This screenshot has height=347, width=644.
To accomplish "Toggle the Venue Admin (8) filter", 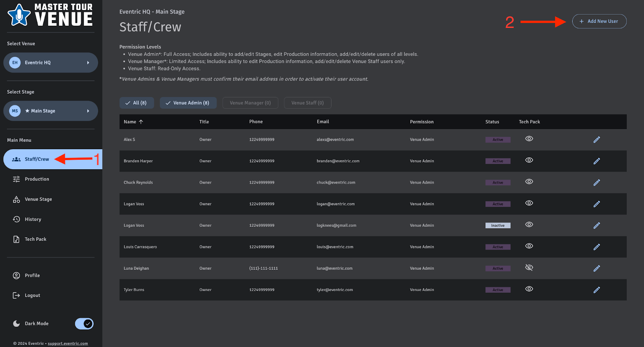I will (x=188, y=103).
